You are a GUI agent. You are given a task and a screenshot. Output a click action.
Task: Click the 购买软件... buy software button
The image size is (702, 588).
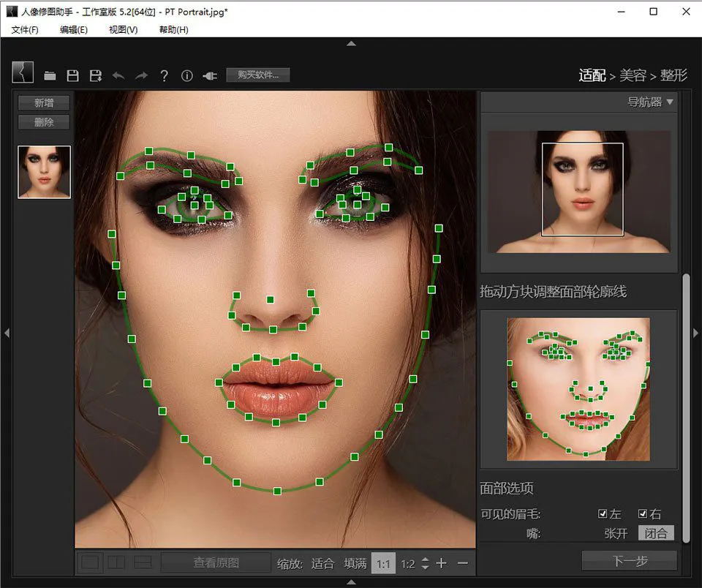point(258,75)
